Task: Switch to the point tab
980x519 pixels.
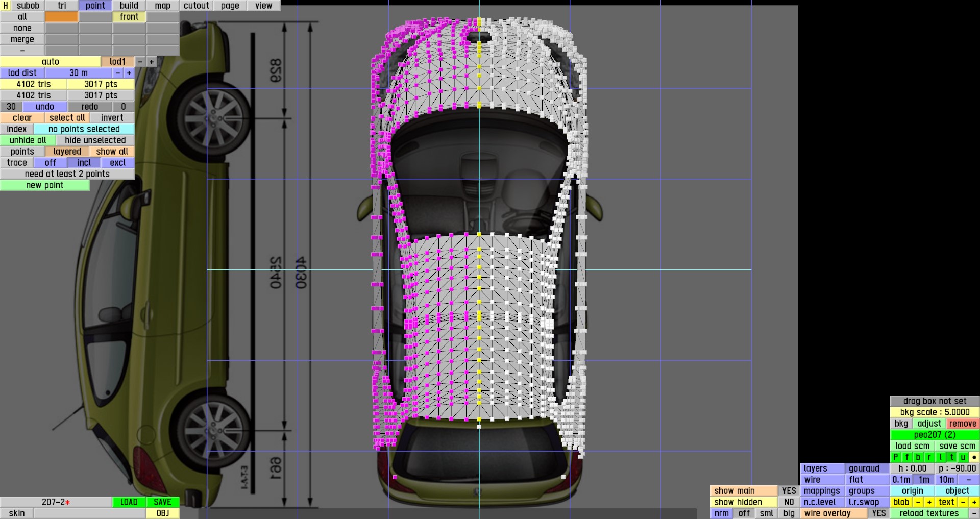Action: tap(95, 6)
